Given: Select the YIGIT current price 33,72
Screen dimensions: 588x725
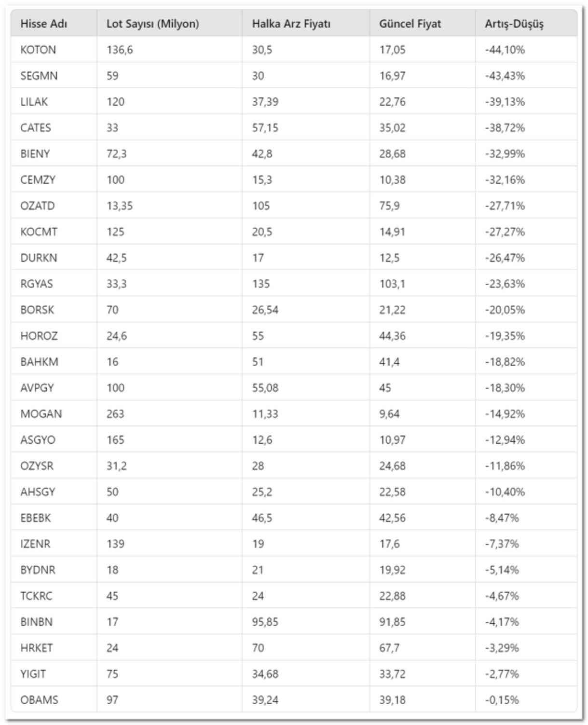Looking at the screenshot, I should pos(392,674).
